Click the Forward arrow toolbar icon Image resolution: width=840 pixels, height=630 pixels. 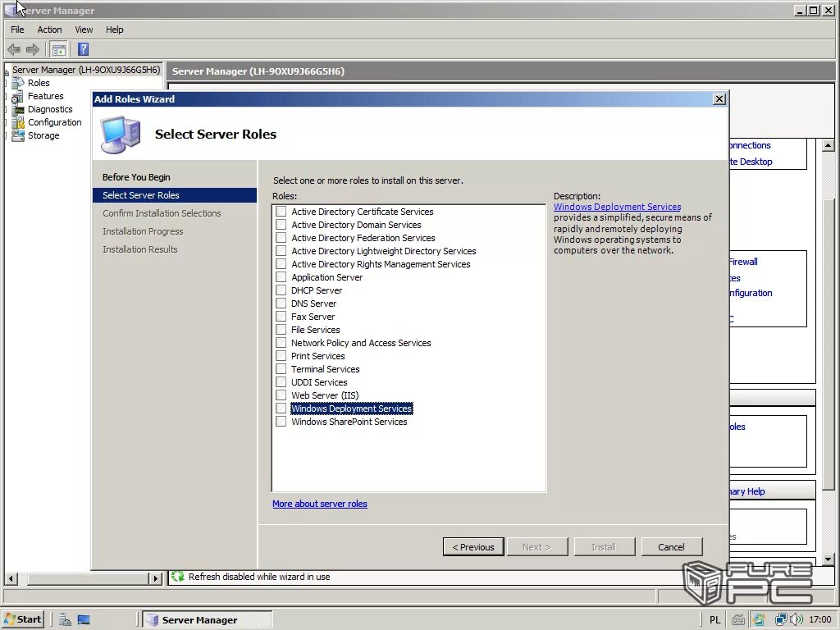pos(33,50)
